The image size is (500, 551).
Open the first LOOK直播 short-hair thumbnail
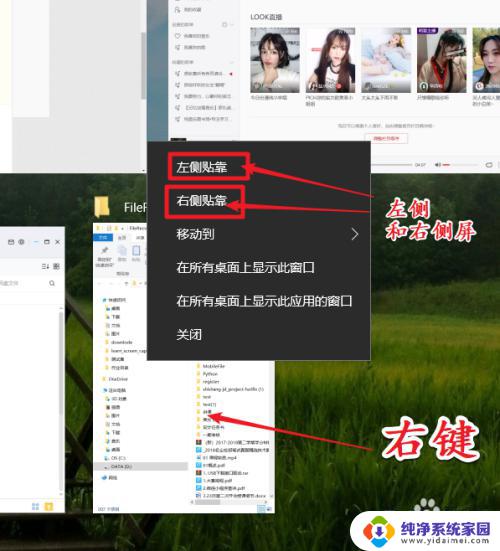pos(275,60)
